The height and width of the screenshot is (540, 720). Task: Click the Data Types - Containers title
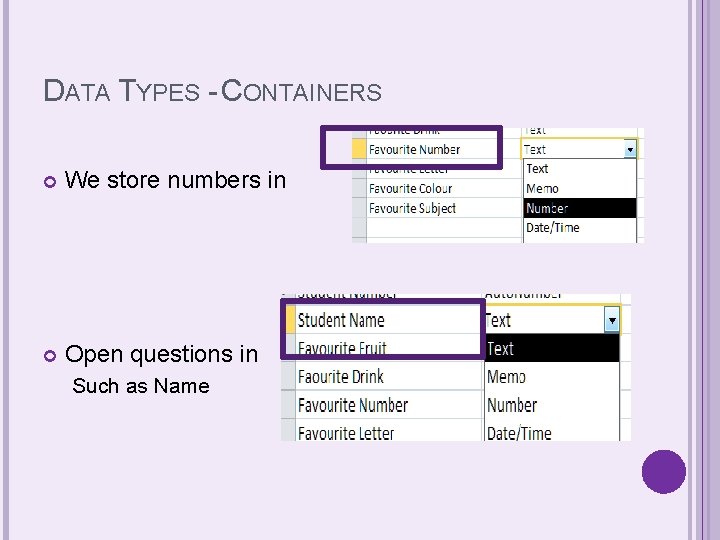[x=213, y=90]
